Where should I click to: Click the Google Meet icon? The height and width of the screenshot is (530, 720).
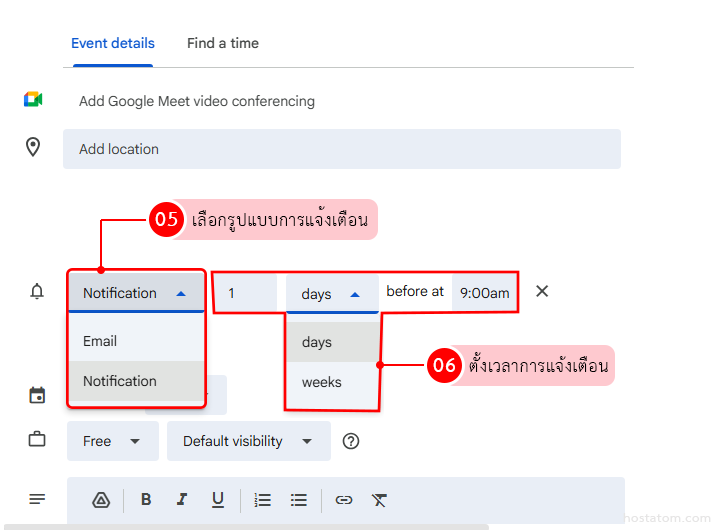point(33,100)
